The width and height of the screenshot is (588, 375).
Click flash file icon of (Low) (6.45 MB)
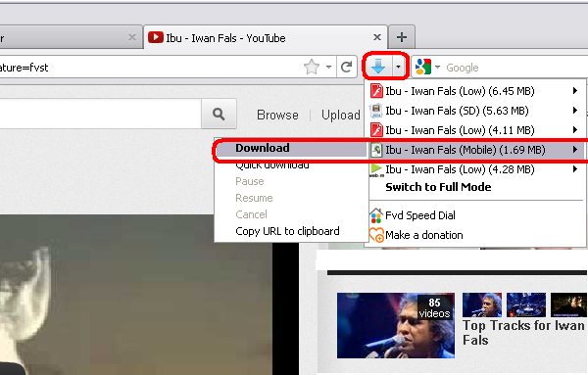[x=376, y=91]
